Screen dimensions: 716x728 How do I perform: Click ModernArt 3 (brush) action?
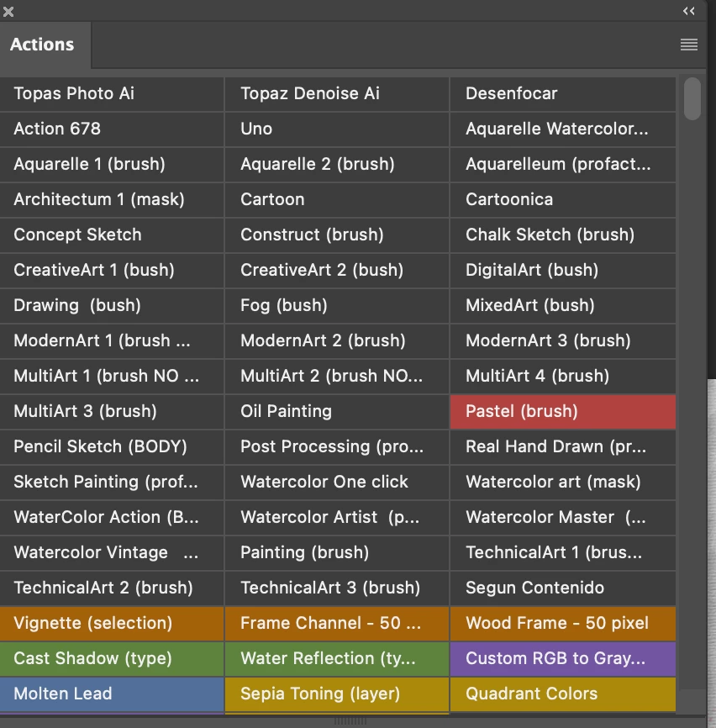point(563,340)
